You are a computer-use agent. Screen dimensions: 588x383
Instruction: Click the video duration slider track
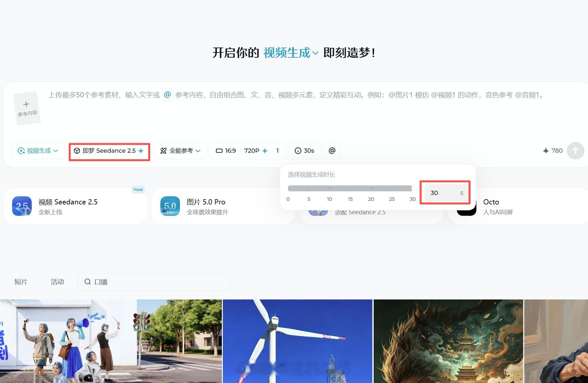pos(350,188)
